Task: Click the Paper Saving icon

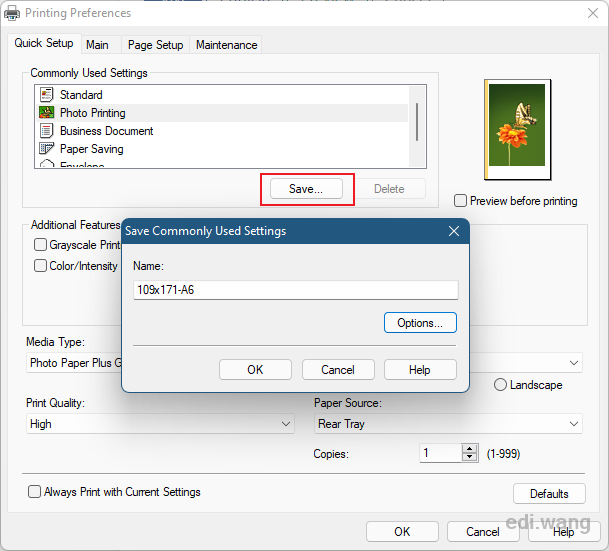Action: pyautogui.click(x=47, y=149)
